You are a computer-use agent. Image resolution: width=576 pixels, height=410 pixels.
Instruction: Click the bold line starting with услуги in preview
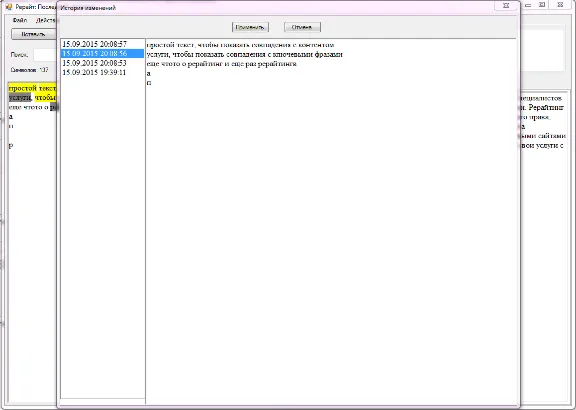[245, 54]
